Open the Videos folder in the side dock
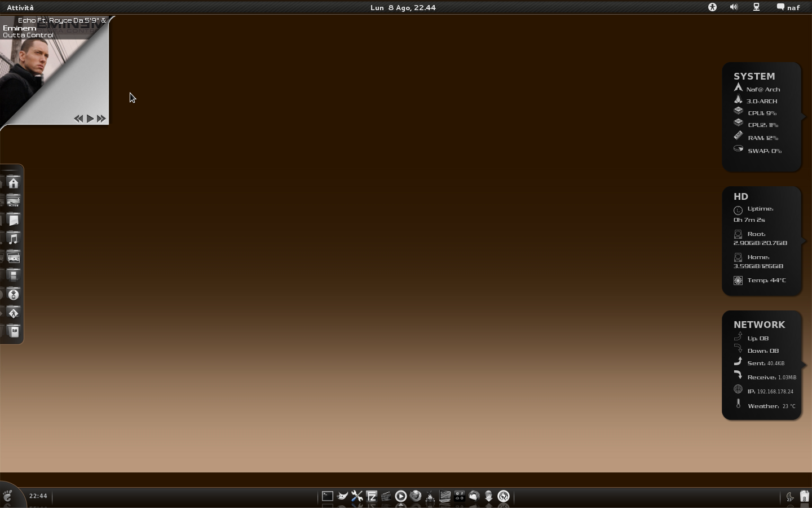This screenshot has height=508, width=812. pyautogui.click(x=14, y=275)
